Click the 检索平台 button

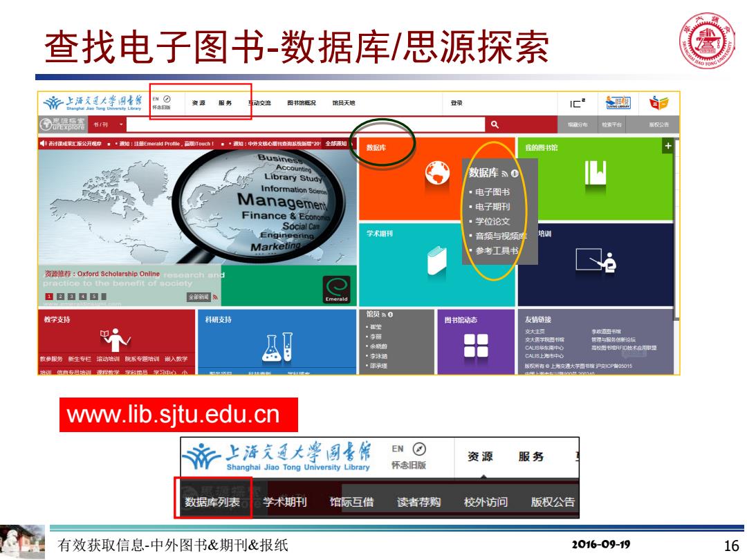click(x=611, y=124)
